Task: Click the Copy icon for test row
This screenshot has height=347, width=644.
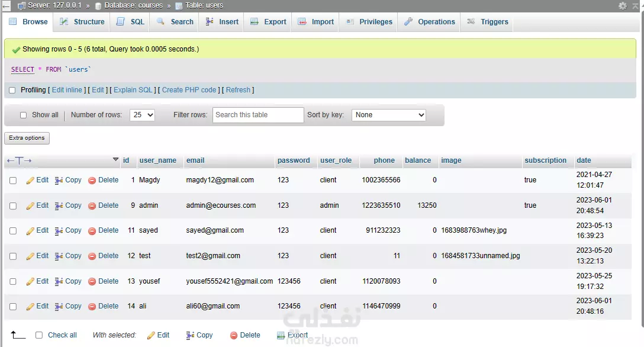Action: (59, 256)
